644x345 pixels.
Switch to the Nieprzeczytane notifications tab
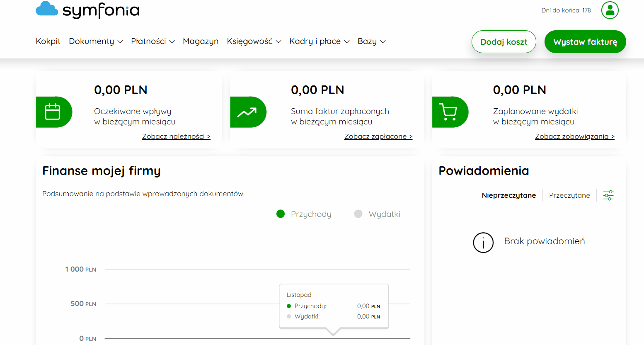(x=509, y=195)
